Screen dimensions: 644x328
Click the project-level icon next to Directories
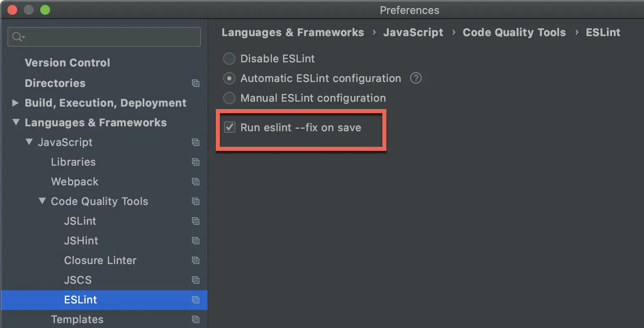[x=196, y=83]
